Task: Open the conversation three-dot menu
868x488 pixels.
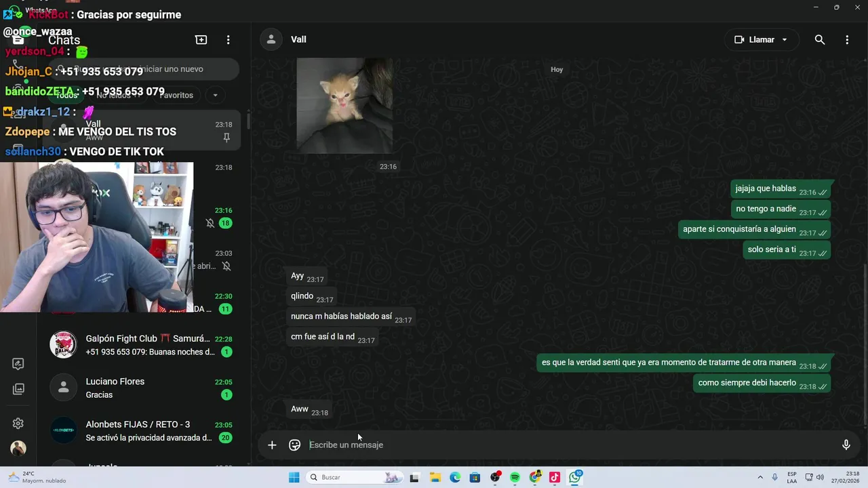Action: coord(847,40)
